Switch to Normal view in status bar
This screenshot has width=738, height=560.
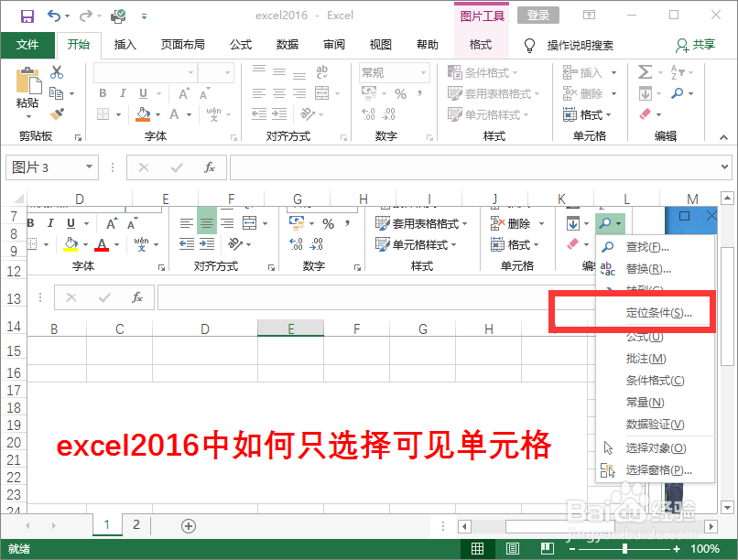(x=477, y=549)
